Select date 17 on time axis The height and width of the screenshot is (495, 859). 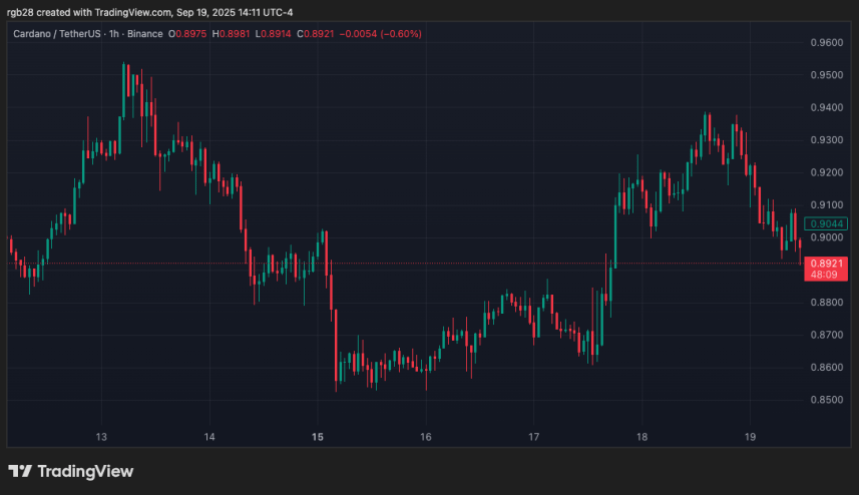click(534, 437)
